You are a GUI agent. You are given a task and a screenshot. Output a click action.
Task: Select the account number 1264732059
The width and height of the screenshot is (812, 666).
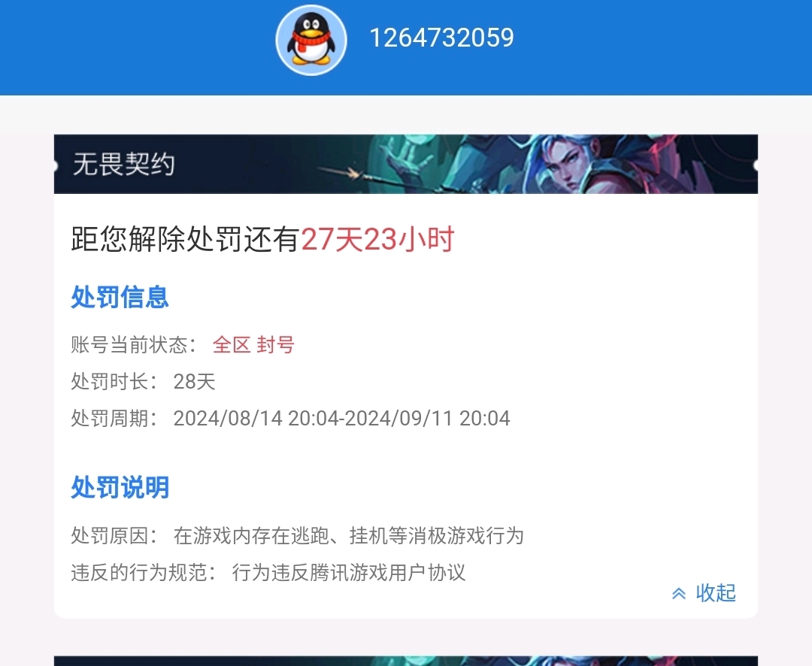pyautogui.click(x=441, y=38)
